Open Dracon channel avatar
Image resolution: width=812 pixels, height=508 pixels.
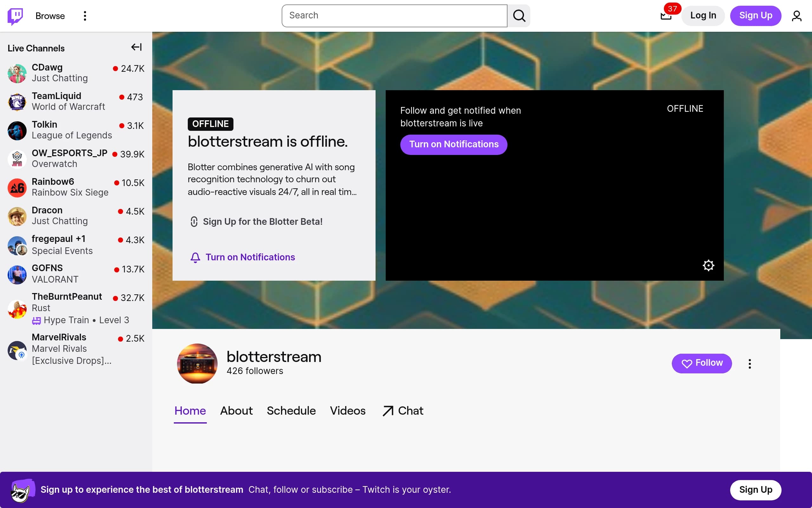(17, 216)
